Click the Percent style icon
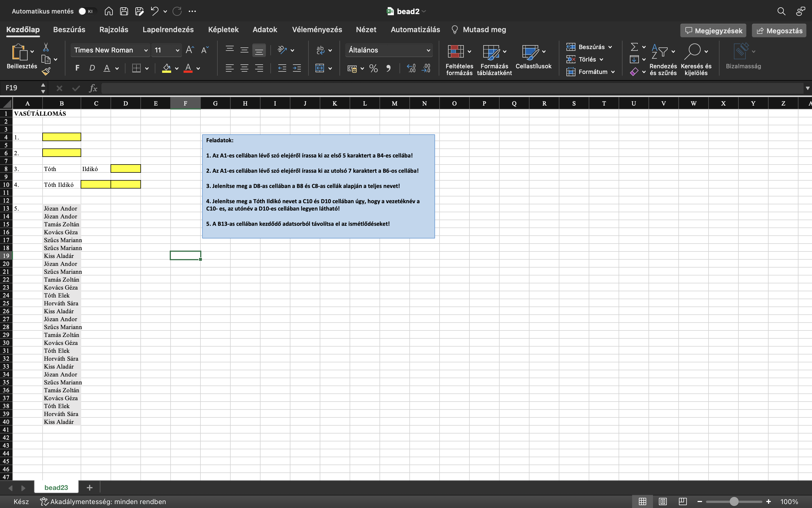Viewport: 812px width, 508px height. pyautogui.click(x=374, y=68)
